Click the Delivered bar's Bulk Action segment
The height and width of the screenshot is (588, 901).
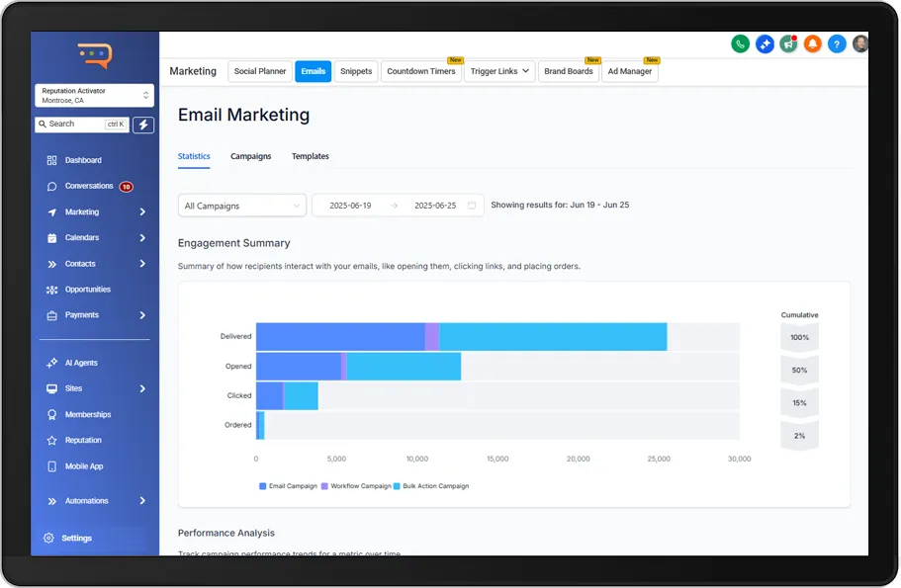(553, 336)
